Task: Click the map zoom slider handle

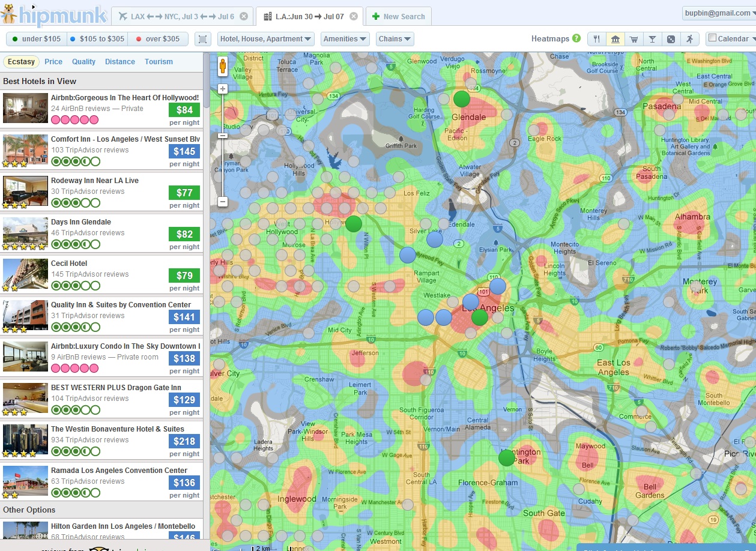Action: point(223,135)
